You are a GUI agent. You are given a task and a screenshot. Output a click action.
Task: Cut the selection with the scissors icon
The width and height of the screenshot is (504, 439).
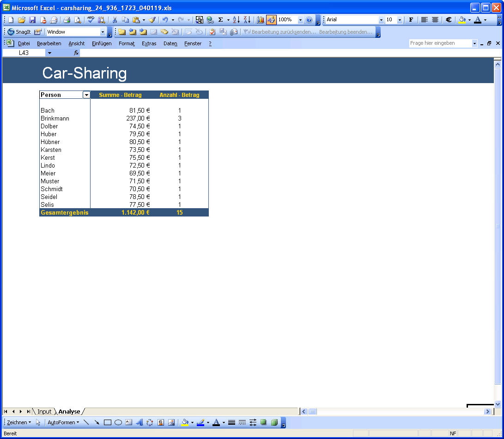click(x=115, y=20)
